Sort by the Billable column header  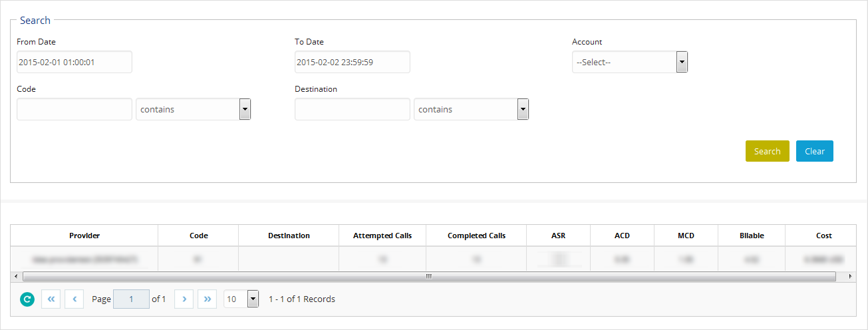coord(752,236)
